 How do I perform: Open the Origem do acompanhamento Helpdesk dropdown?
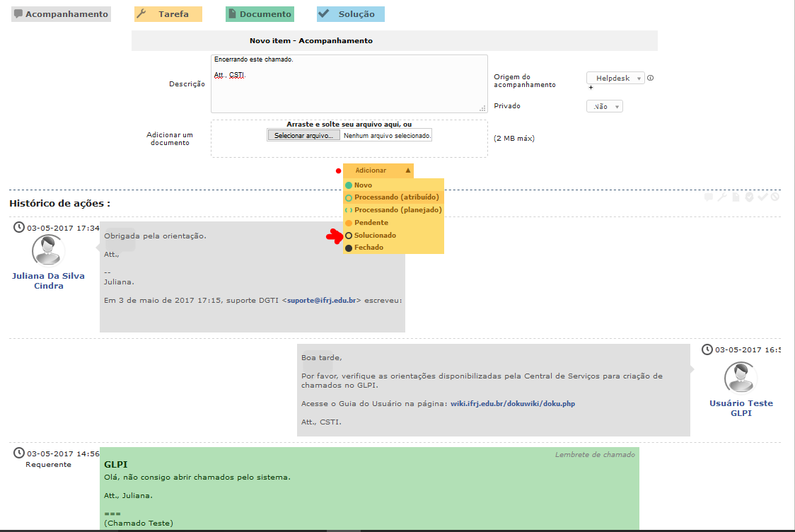point(615,79)
